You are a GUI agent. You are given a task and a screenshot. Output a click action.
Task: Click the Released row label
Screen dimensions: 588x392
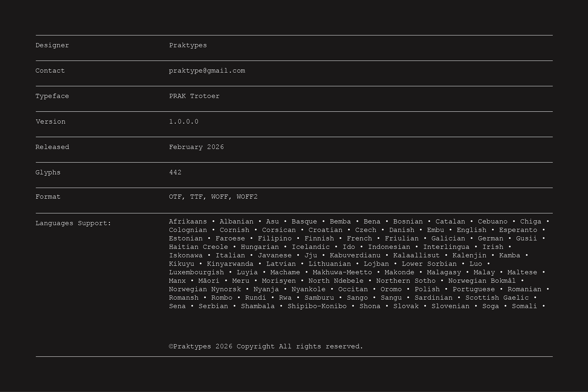(52, 147)
